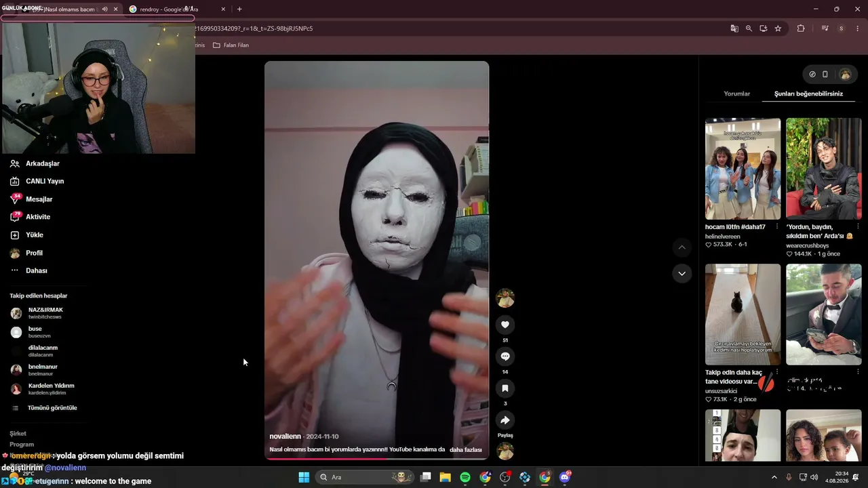The image size is (868, 488).
Task: Play the groom in car video thumbnail
Action: click(x=823, y=314)
